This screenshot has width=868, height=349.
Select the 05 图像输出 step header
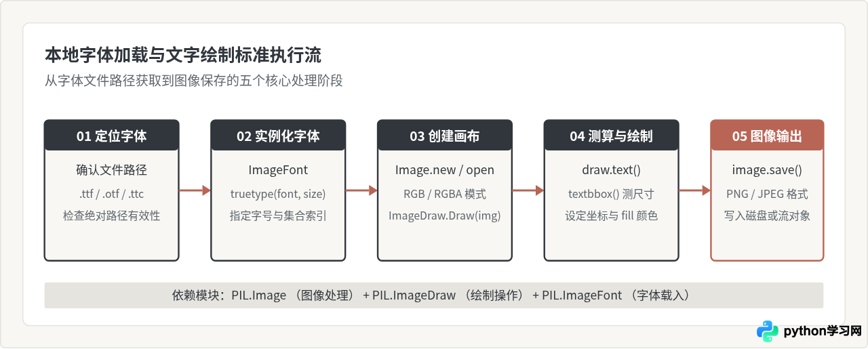point(767,136)
